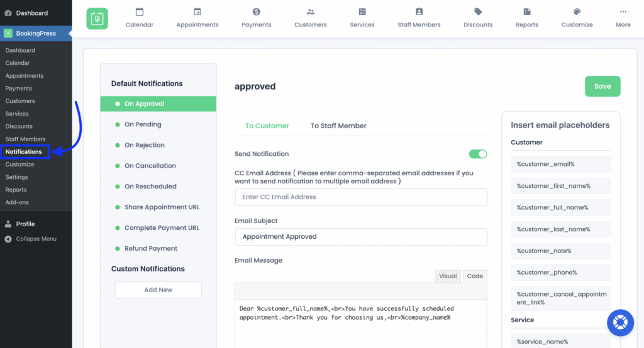Open the Discounts tag icon
This screenshot has height=348, width=644.
478,12
